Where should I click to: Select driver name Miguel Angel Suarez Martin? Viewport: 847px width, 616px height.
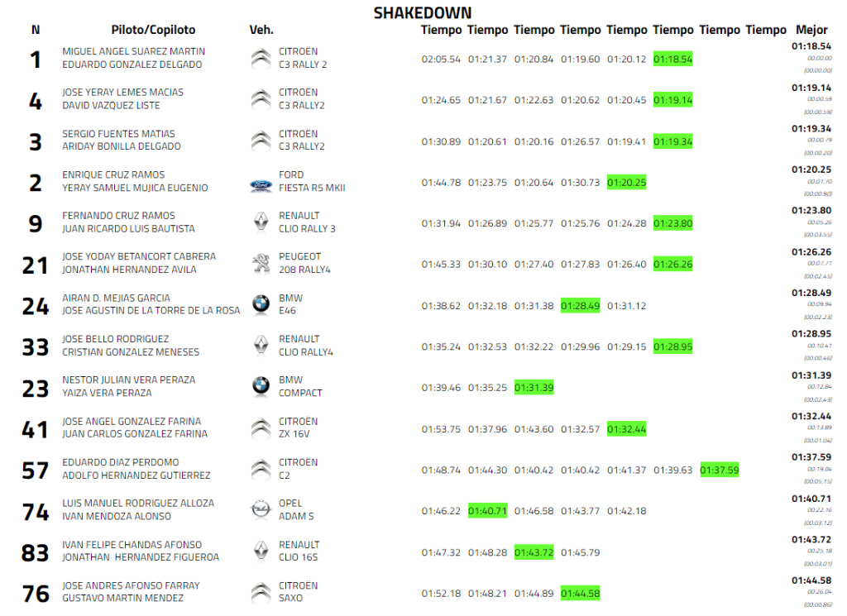coord(133,51)
